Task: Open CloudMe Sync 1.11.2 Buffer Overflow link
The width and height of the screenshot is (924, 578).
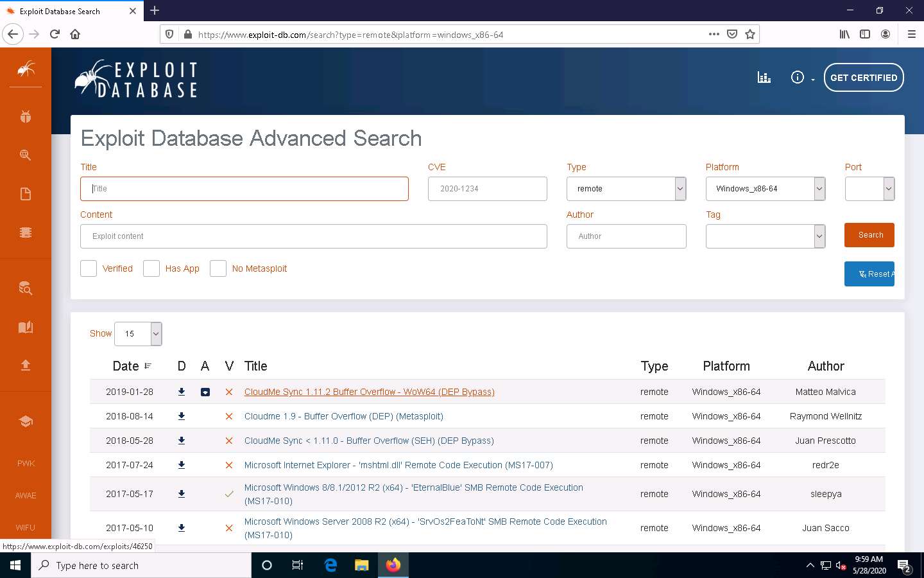Action: 369,392
